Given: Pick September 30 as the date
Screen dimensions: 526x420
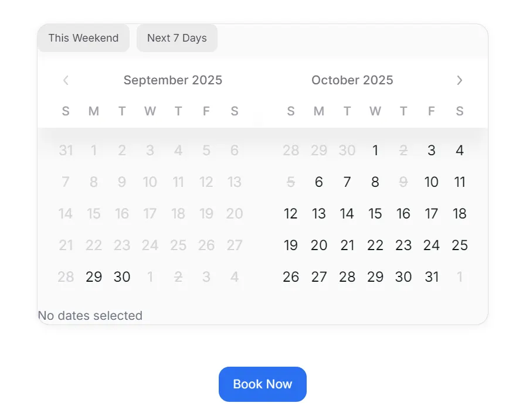Looking at the screenshot, I should click(122, 276).
